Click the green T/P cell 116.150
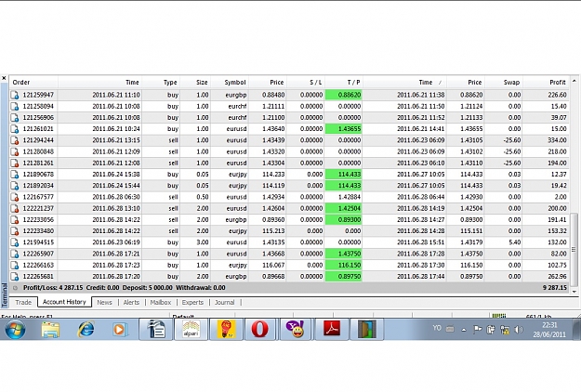This screenshot has height=392, width=581. coord(343,266)
